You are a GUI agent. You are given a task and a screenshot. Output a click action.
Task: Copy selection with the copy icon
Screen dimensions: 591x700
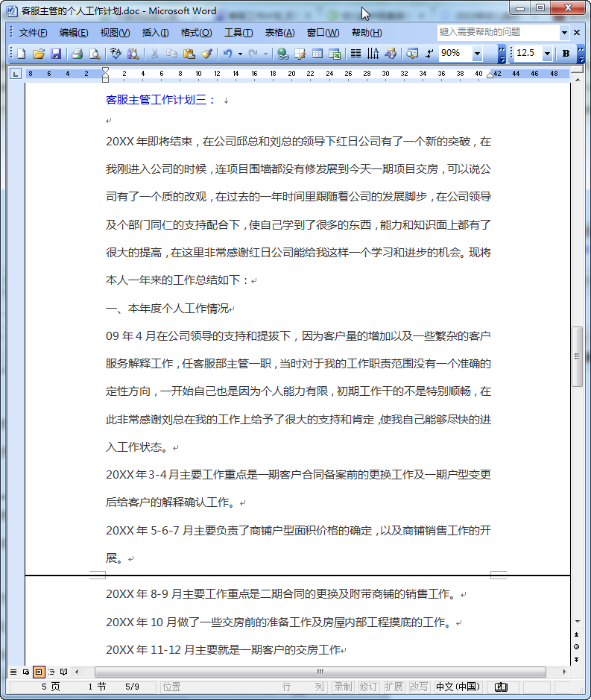[x=172, y=54]
